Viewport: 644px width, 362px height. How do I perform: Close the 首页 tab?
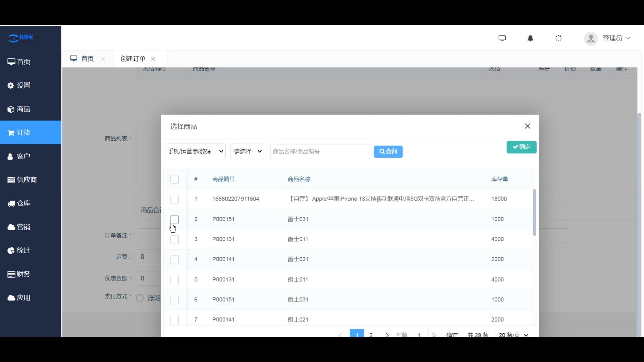[103, 59]
